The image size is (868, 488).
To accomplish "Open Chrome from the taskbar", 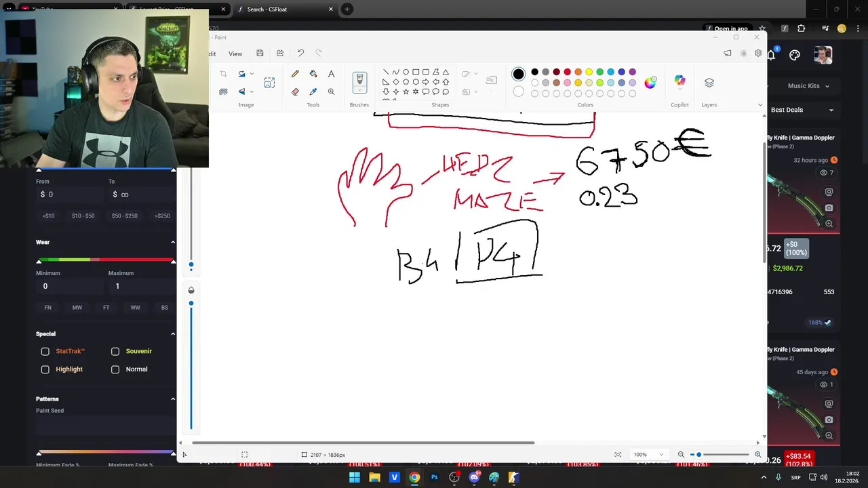I will click(x=414, y=477).
